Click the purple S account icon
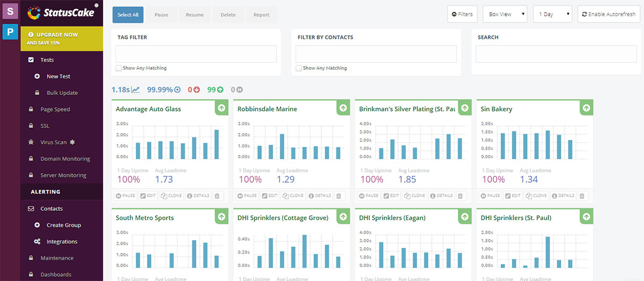 click(10, 10)
